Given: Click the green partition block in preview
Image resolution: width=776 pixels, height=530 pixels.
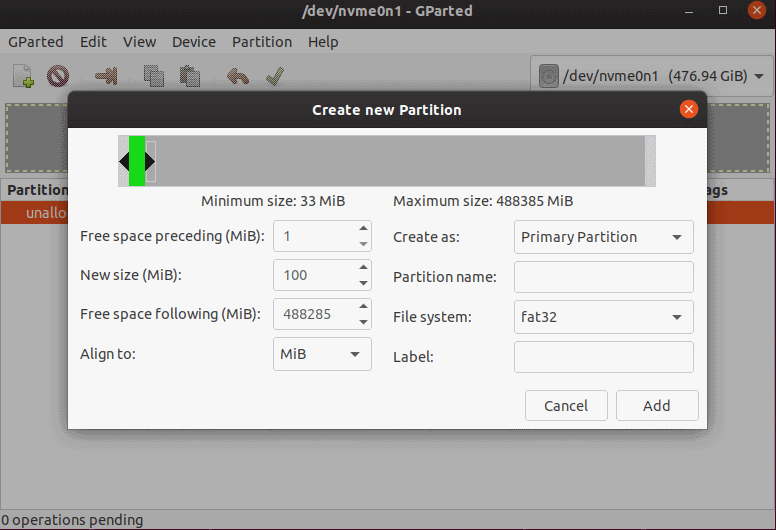Looking at the screenshot, I should click(137, 161).
